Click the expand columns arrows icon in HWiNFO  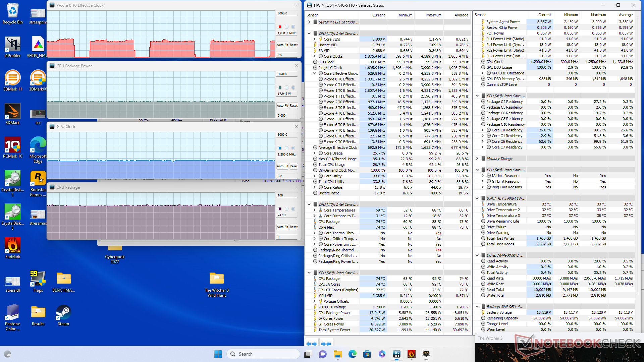coord(312,344)
